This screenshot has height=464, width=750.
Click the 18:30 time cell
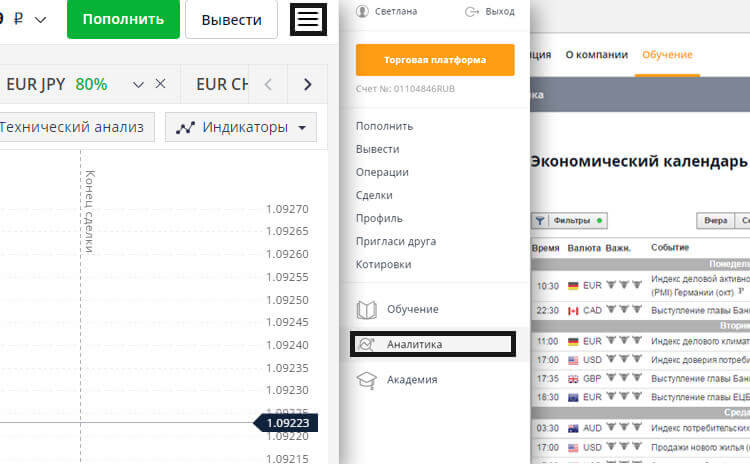[548, 398]
